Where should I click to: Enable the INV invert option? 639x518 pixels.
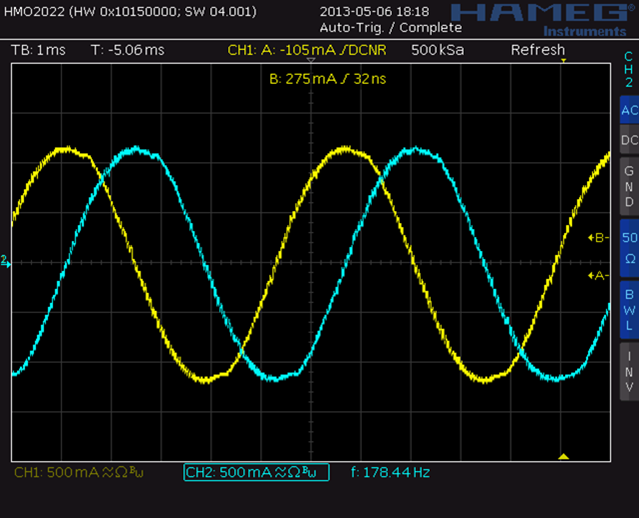[628, 371]
